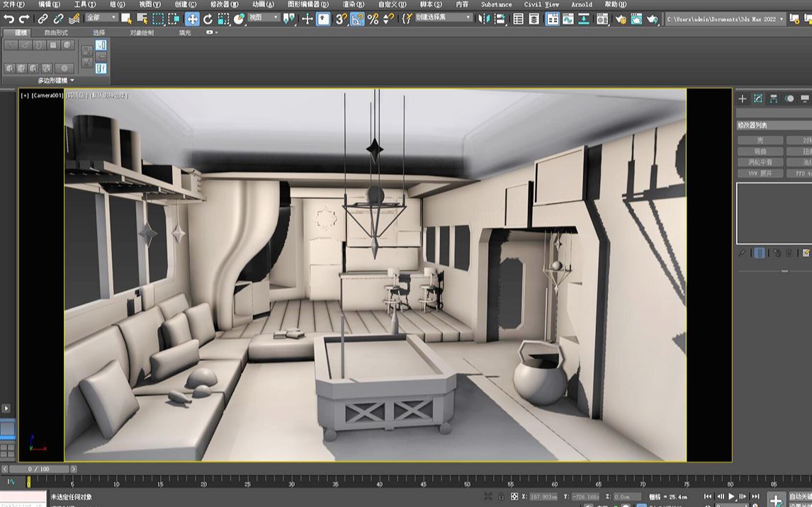This screenshot has height=507, width=812.
Task: Enable the Auto Key animation toggle
Action: click(799, 497)
